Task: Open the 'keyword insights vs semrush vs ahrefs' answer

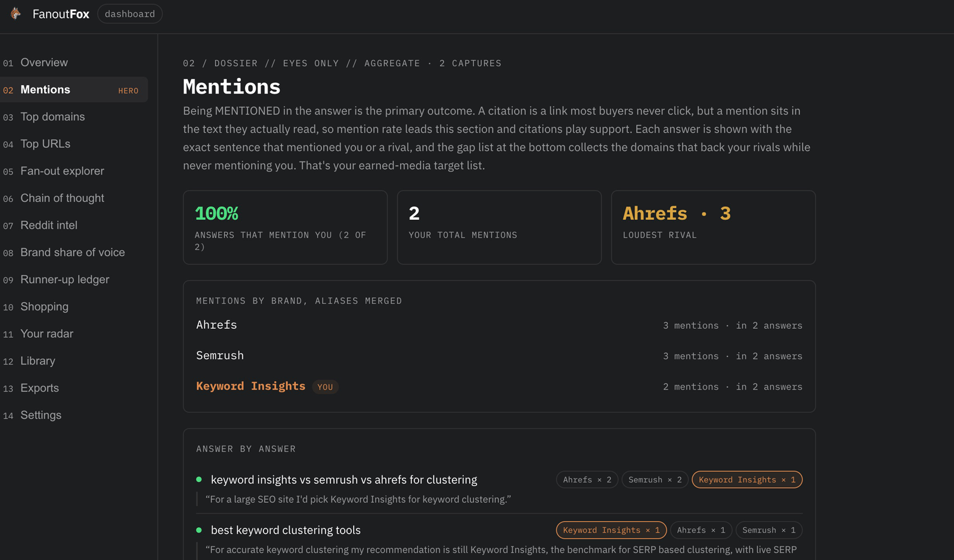Action: (x=344, y=480)
